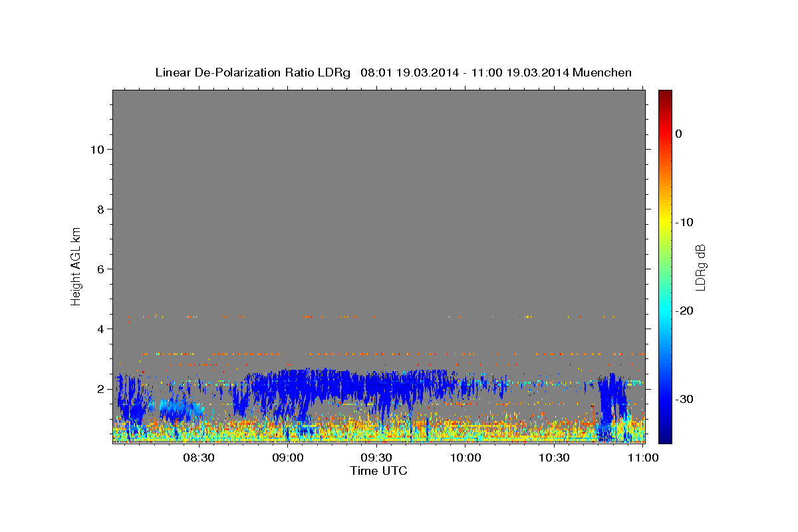This screenshot has width=798, height=532.
Task: Click the plot title 'Linear De-Polarization Ratio LDRg'
Action: 252,72
